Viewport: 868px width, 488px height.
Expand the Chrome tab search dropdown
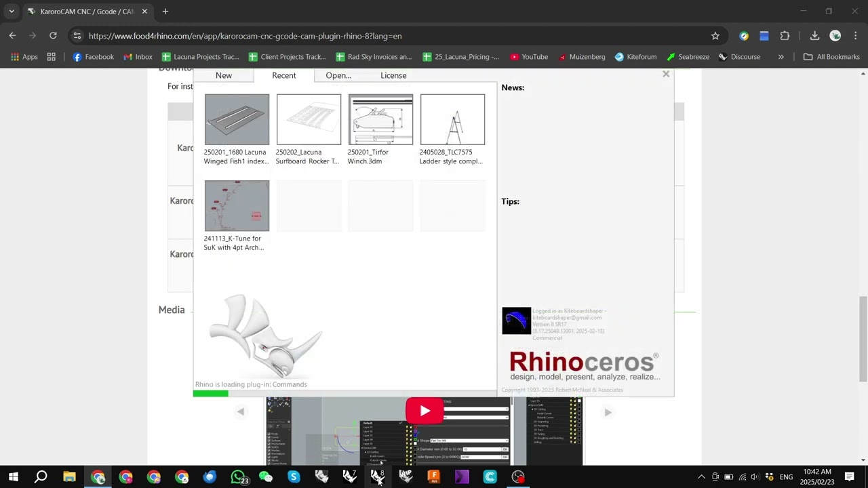pos(12,12)
